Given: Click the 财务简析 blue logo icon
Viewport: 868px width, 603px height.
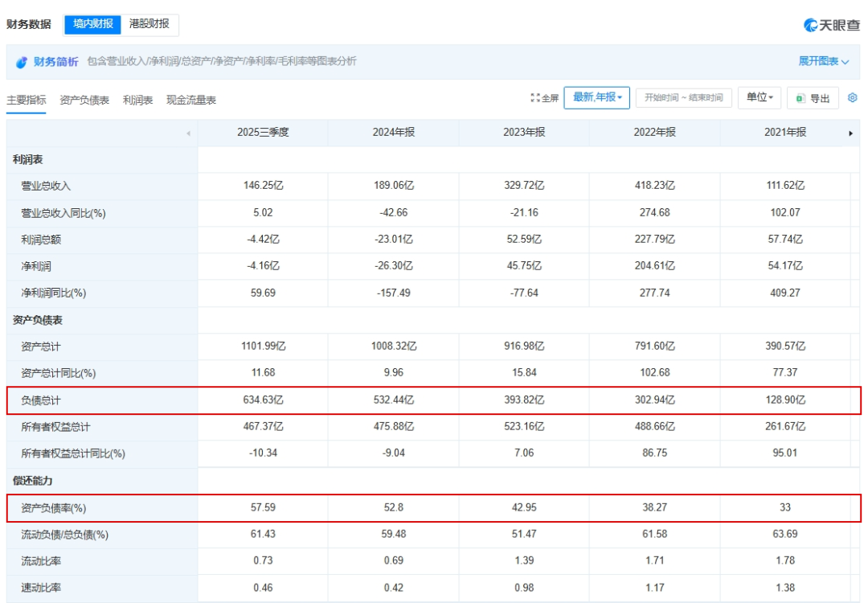Looking at the screenshot, I should point(22,63).
